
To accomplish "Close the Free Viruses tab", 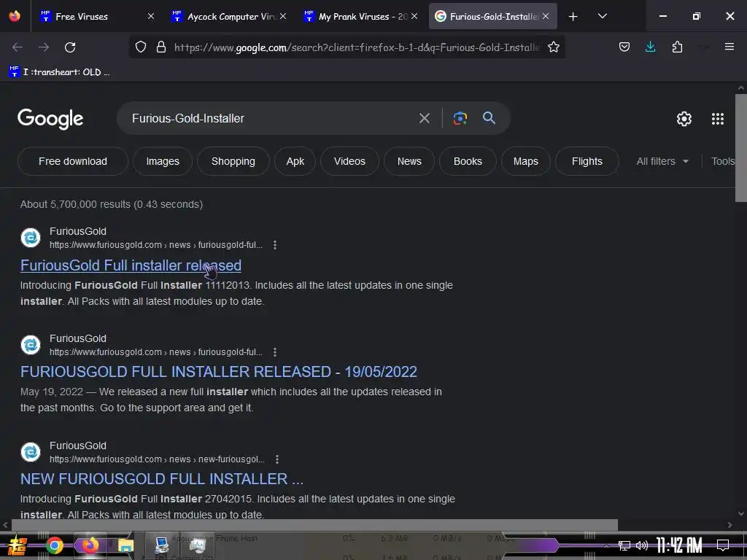I will (x=150, y=16).
